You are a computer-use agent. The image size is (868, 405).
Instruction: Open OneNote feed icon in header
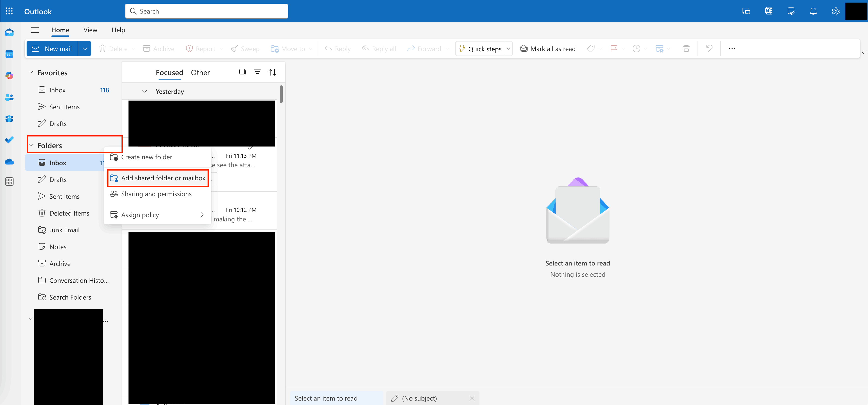(x=769, y=11)
